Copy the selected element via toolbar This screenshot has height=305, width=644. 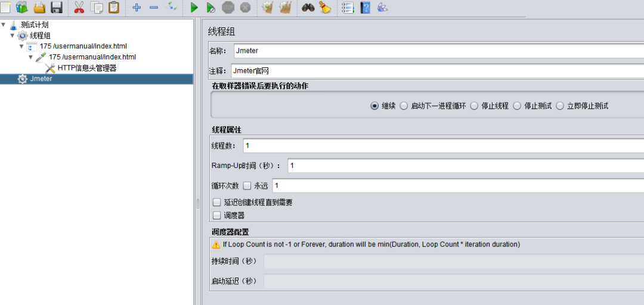[x=97, y=7]
